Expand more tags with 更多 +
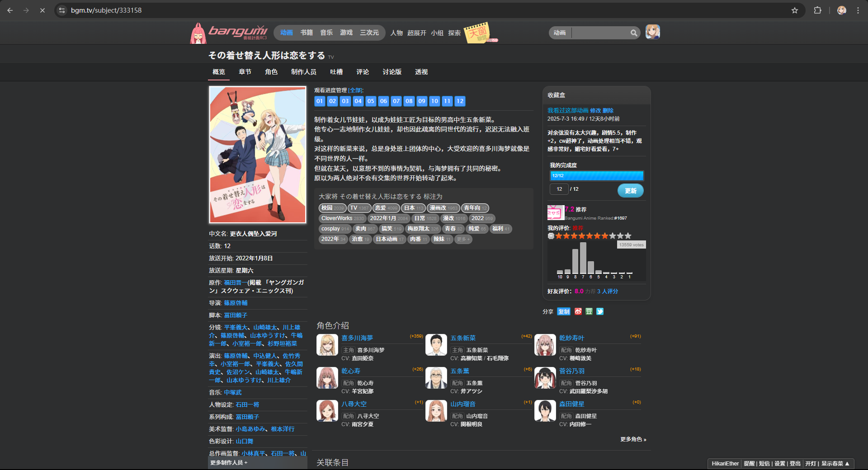The width and height of the screenshot is (868, 470). [x=463, y=239]
